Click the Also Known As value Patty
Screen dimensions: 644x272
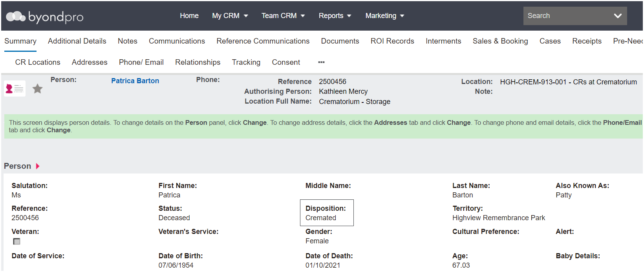click(563, 195)
